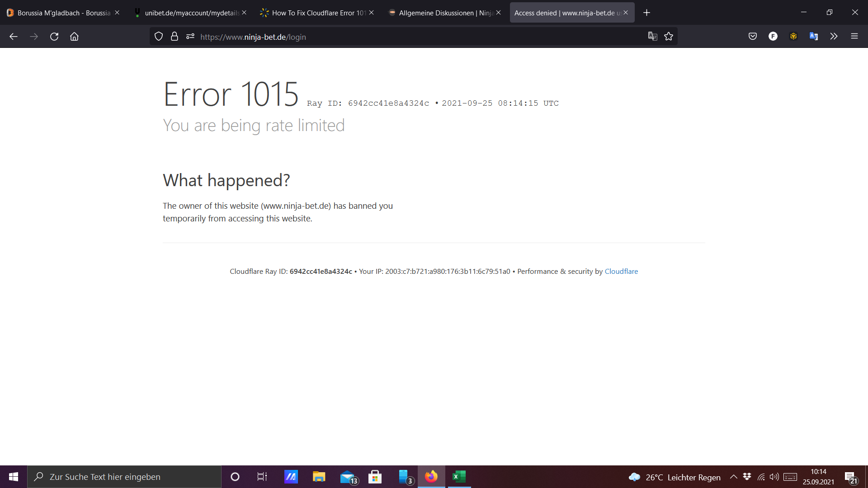This screenshot has height=488, width=868.
Task: Show hidden system tray icons
Action: (x=734, y=477)
